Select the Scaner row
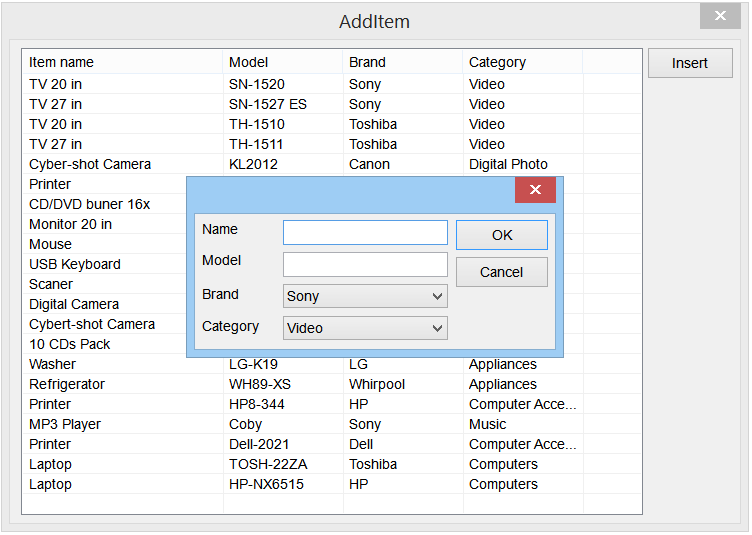The width and height of the screenshot is (752, 535). click(x=51, y=284)
